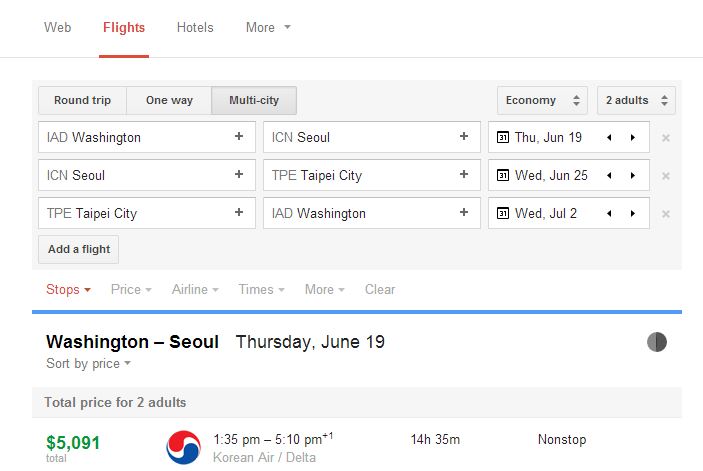The height and width of the screenshot is (471, 703).
Task: Remove the ICN Seoul to Taipei flight row
Action: click(666, 176)
